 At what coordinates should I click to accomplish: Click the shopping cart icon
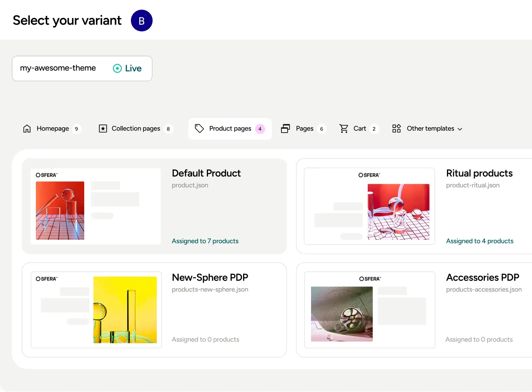[344, 128]
